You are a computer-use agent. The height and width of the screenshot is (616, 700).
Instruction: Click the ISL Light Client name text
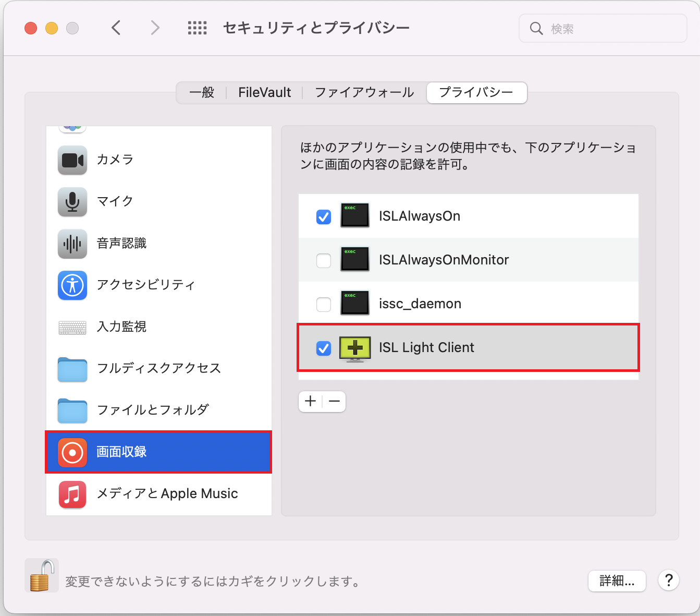pos(426,347)
